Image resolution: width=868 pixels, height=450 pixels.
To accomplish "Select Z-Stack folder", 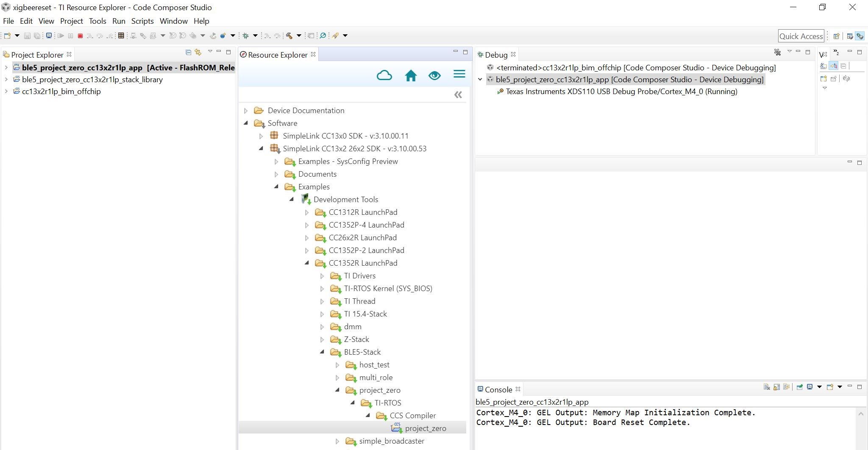I will pos(356,339).
